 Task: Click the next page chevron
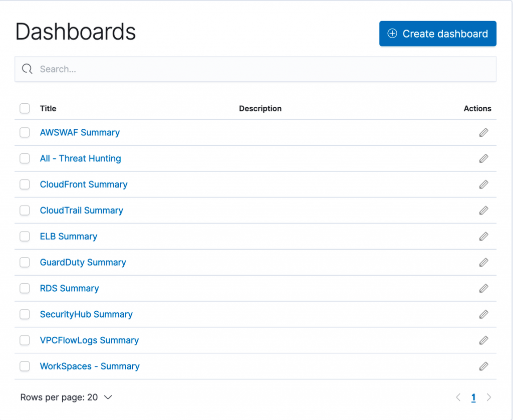[489, 397]
